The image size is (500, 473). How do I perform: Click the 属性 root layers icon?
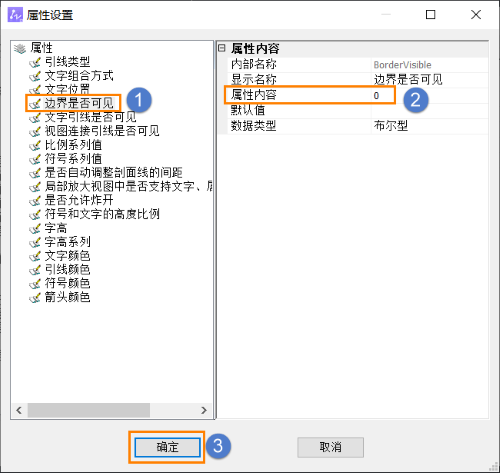point(20,49)
